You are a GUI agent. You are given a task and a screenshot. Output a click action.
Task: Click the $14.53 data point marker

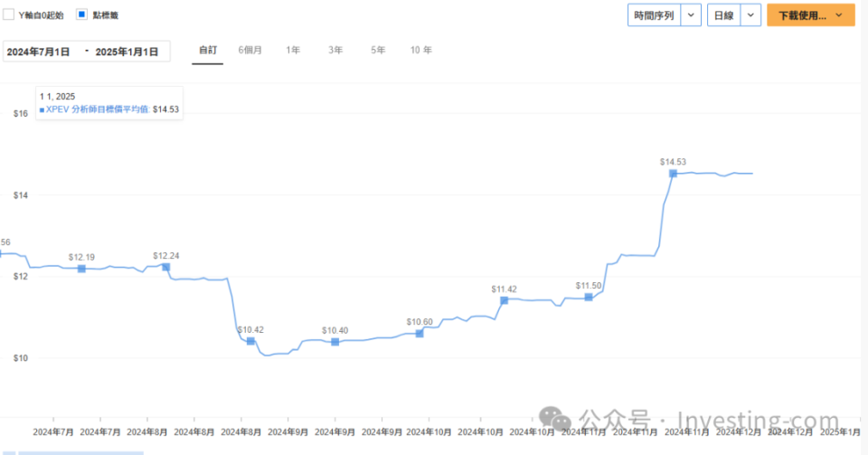(x=673, y=174)
